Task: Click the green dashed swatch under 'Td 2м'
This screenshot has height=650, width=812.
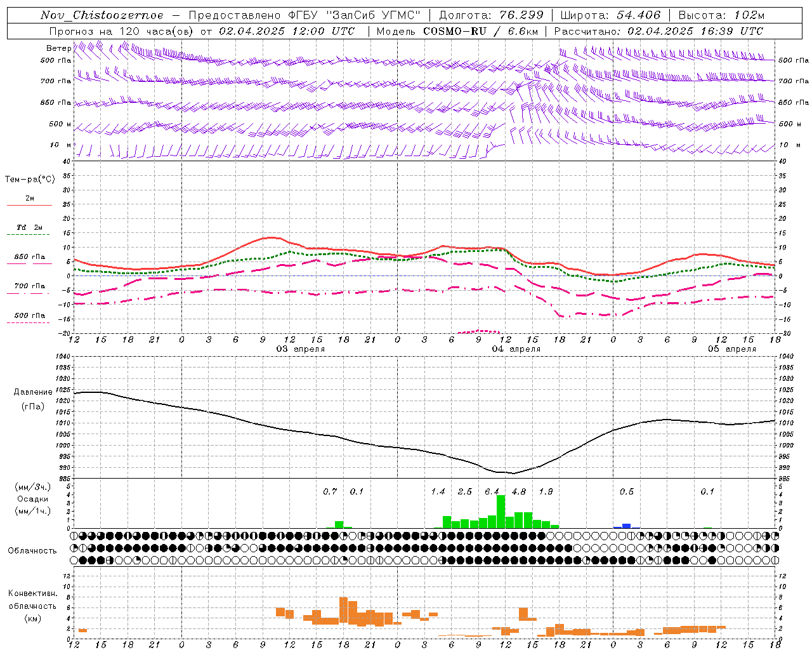Action: [x=29, y=235]
